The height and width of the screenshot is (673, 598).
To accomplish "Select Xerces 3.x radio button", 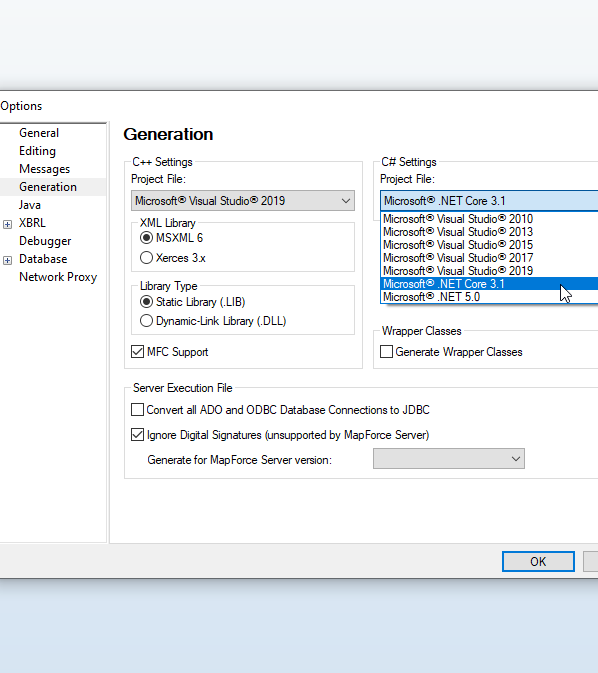I will (x=146, y=258).
